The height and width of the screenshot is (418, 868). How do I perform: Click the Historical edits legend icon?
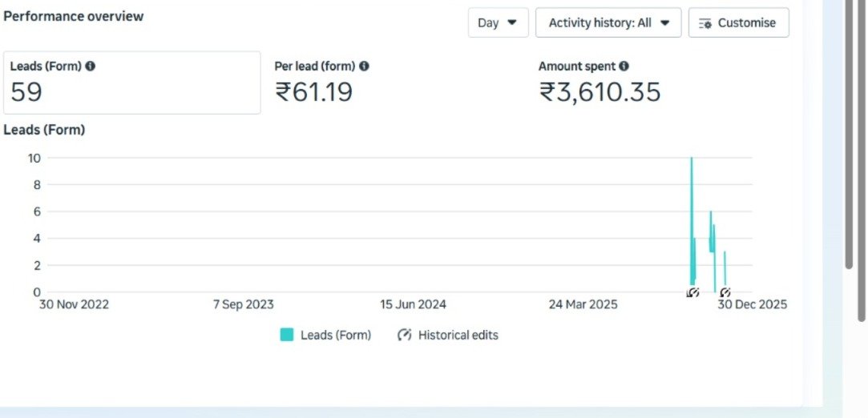pyautogui.click(x=405, y=335)
